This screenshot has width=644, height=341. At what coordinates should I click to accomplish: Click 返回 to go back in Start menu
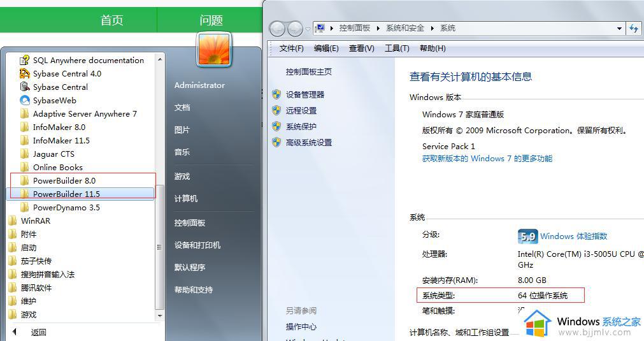(x=38, y=332)
